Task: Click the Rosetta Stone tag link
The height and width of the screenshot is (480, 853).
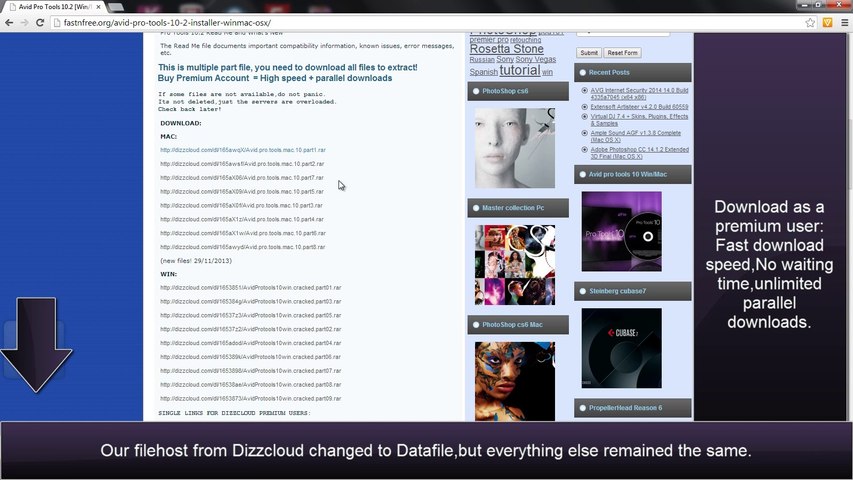Action: [506, 49]
